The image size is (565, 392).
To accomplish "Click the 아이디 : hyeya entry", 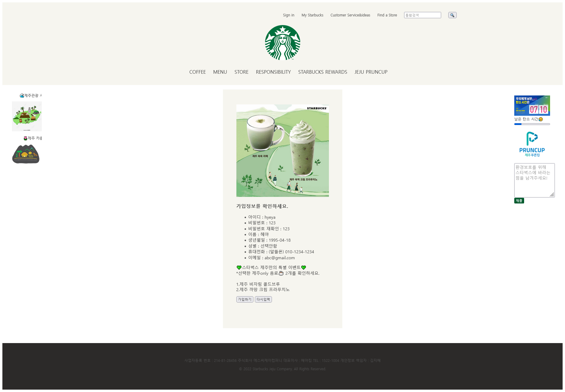I will [x=262, y=217].
